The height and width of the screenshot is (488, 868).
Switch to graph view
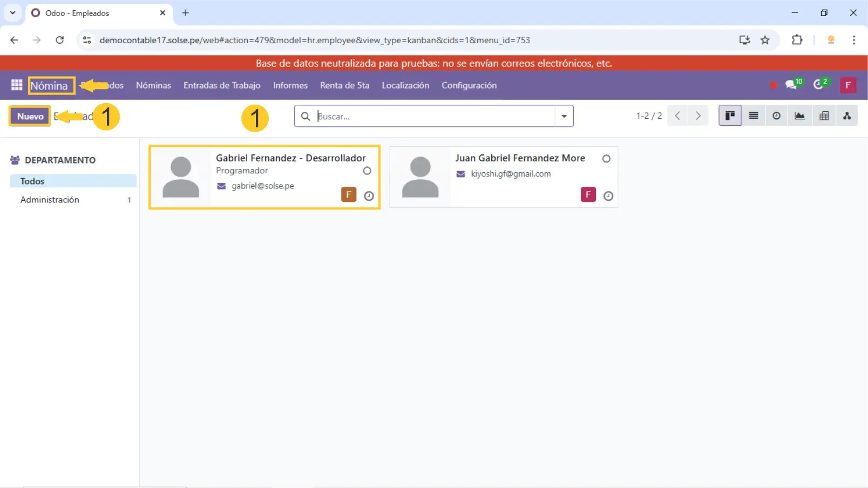click(800, 116)
